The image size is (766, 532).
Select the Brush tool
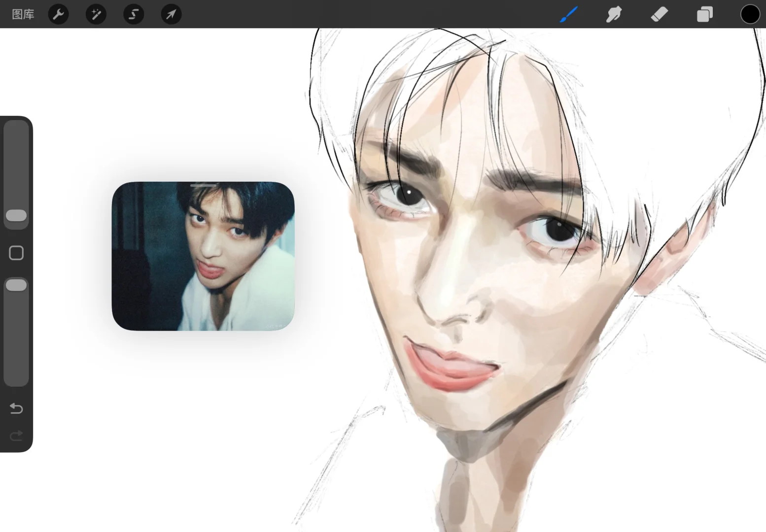pyautogui.click(x=569, y=14)
